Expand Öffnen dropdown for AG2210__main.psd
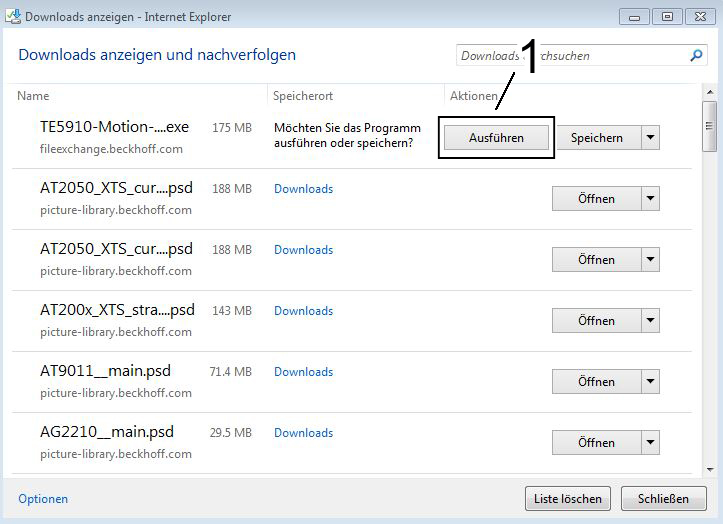This screenshot has width=723, height=524. (x=651, y=442)
